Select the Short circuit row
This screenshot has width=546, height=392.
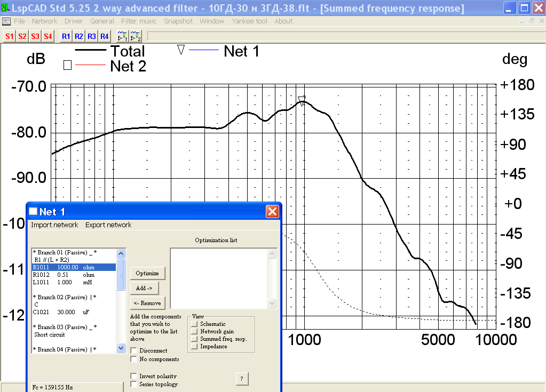(x=74, y=334)
